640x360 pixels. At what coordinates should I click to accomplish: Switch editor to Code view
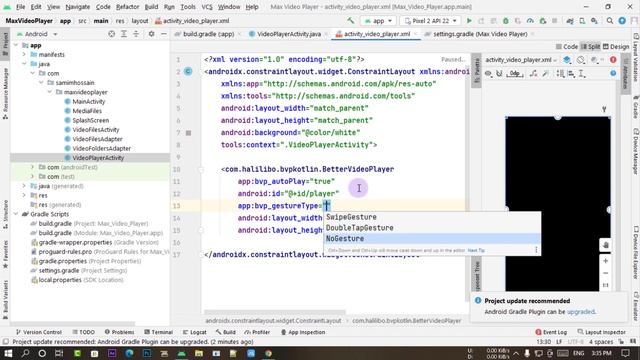tap(567, 47)
